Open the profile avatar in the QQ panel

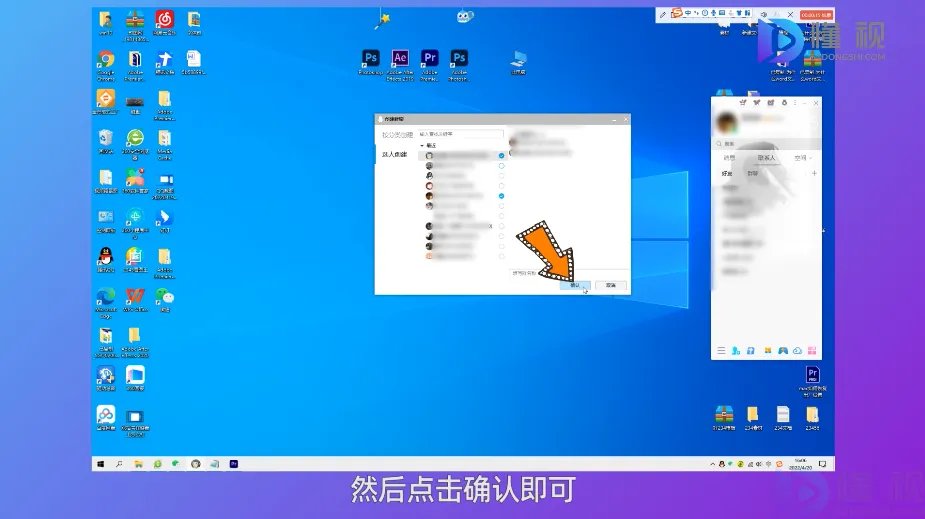[727, 122]
